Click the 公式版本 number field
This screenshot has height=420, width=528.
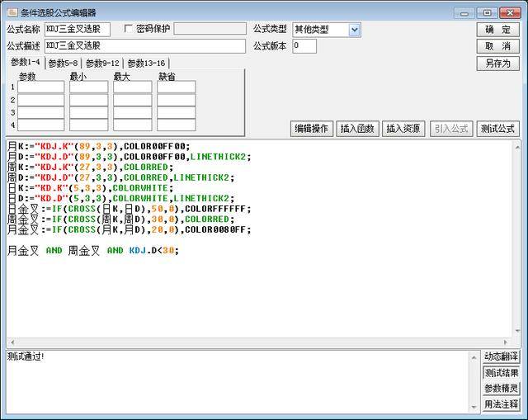pos(304,46)
